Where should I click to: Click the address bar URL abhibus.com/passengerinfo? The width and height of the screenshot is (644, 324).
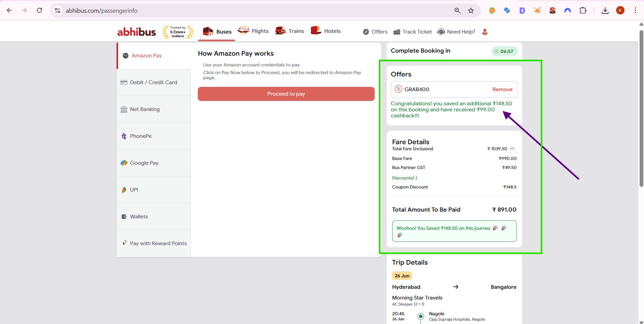point(102,11)
